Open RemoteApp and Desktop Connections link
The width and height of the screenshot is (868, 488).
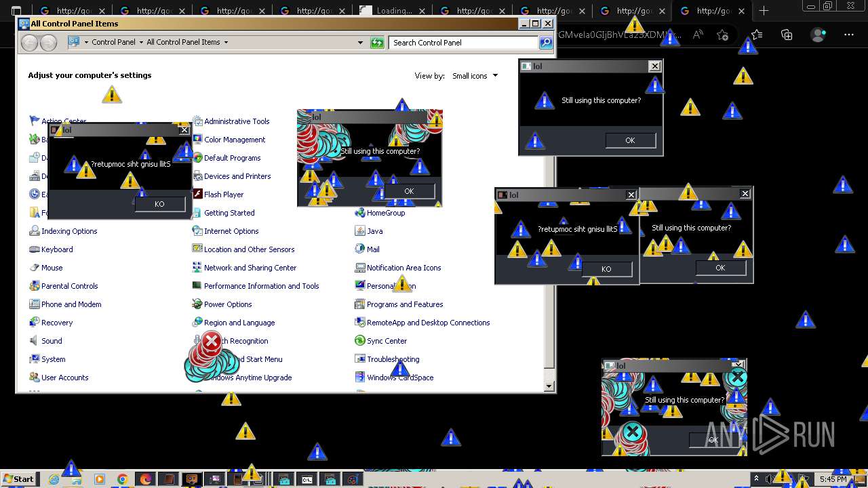tap(428, 323)
